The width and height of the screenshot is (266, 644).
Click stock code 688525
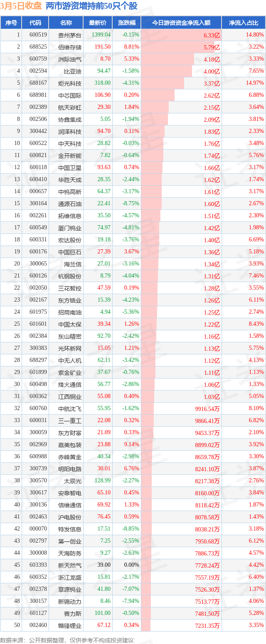tap(38, 47)
